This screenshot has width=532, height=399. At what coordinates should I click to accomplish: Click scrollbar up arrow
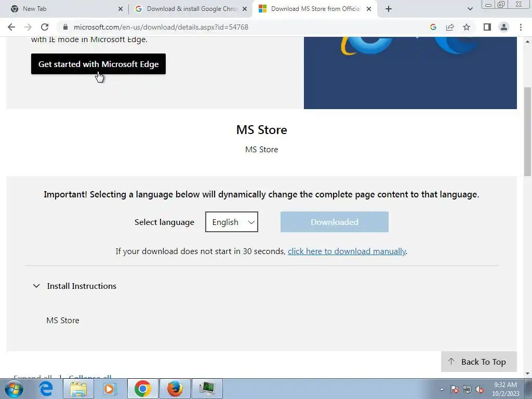click(527, 42)
